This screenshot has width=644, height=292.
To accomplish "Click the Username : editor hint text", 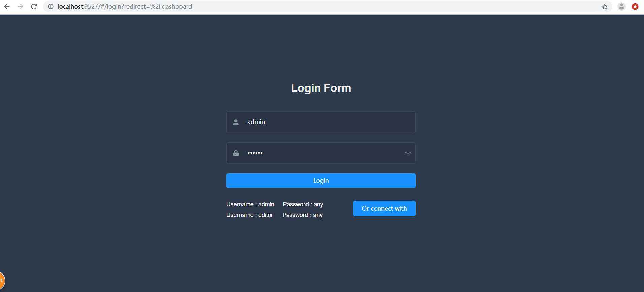I will [250, 215].
